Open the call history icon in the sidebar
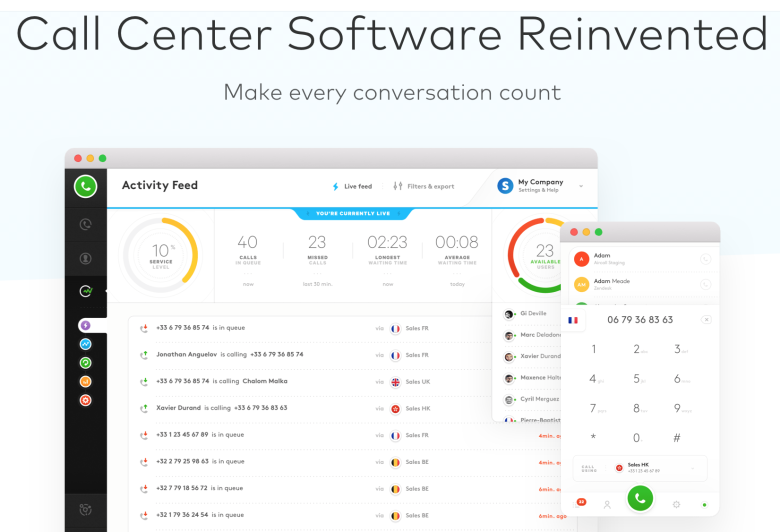The height and width of the screenshot is (532, 780). 86,224
